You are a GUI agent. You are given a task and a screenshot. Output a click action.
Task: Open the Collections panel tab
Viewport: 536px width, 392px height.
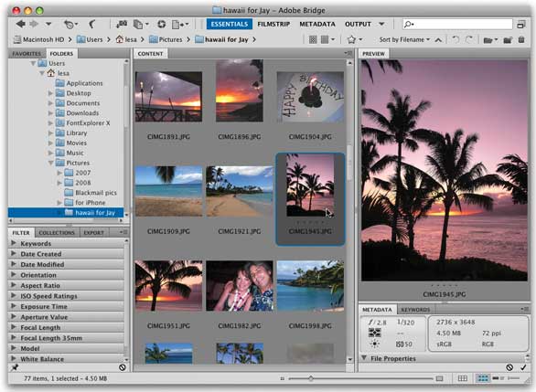click(57, 233)
